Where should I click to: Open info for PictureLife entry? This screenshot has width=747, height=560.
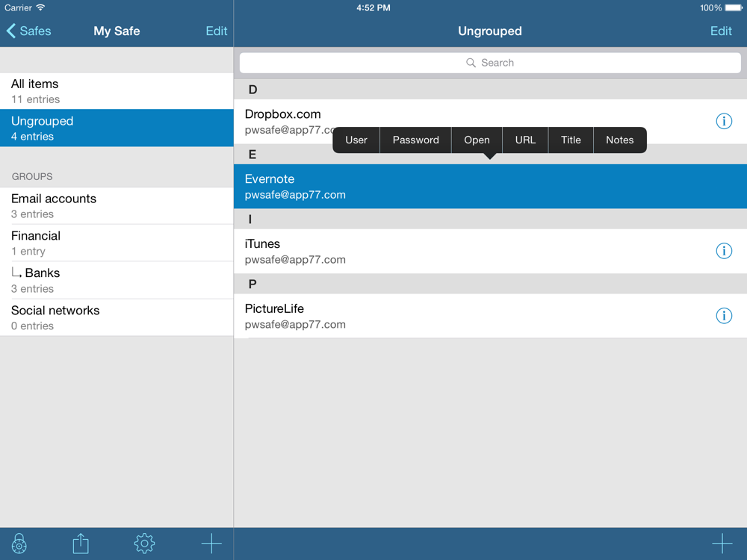tap(724, 316)
